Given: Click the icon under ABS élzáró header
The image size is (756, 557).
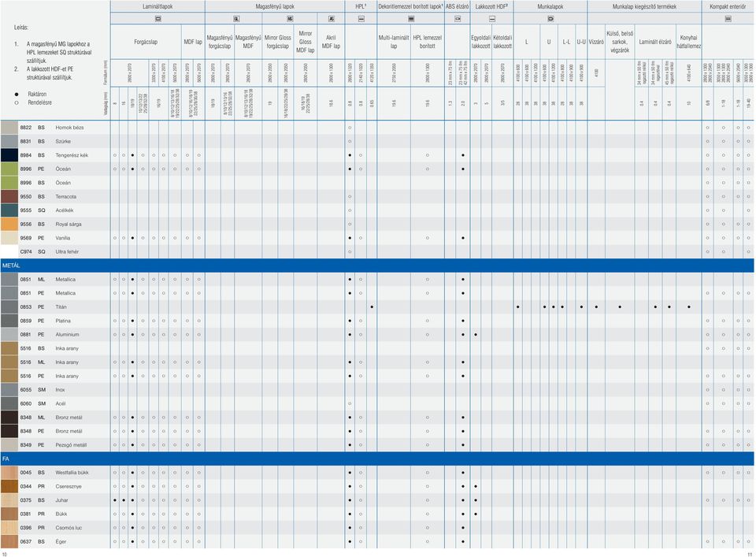Looking at the screenshot, I should (458, 19).
